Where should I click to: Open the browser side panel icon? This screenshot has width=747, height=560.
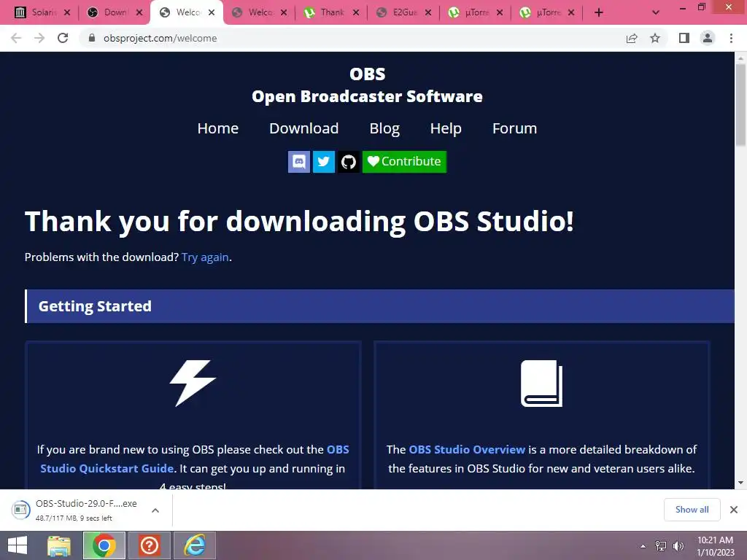[x=684, y=38]
